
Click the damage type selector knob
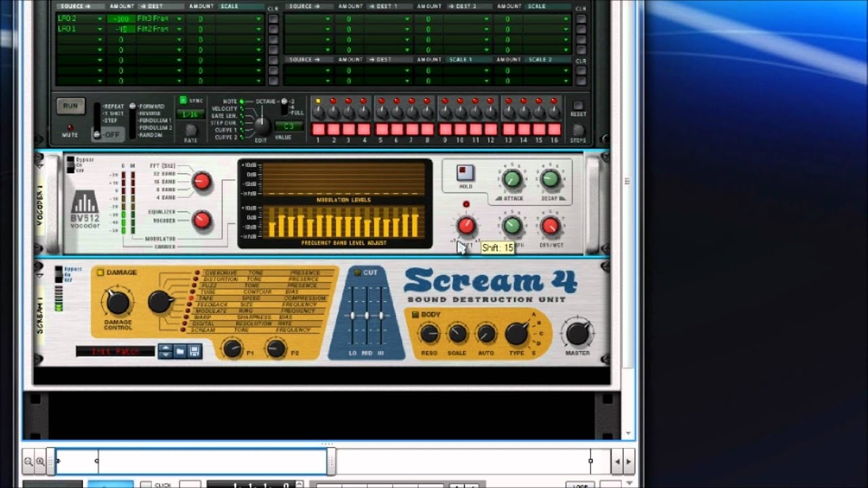[161, 302]
